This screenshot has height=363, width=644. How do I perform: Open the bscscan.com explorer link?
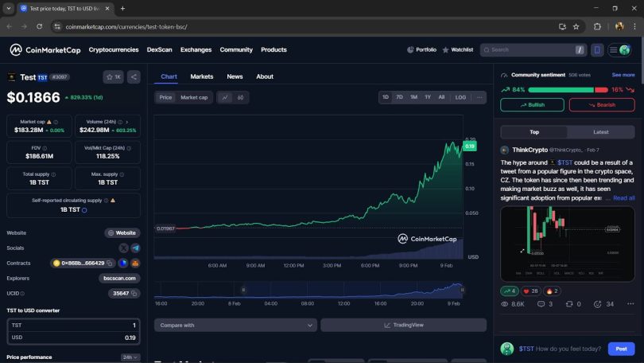pyautogui.click(x=119, y=279)
